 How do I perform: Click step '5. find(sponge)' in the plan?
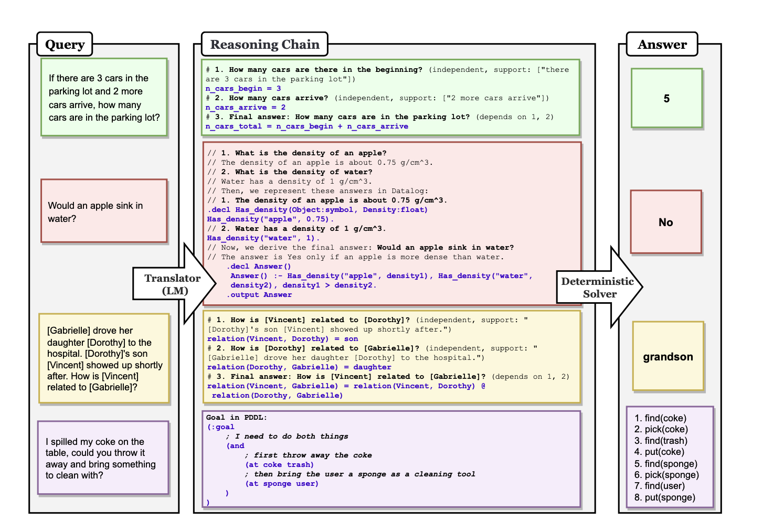point(665,464)
